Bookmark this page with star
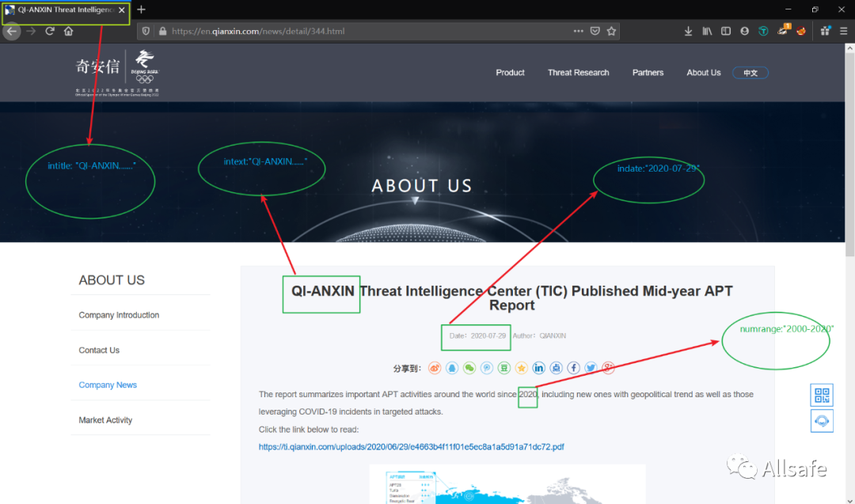The width and height of the screenshot is (855, 504). pos(611,31)
